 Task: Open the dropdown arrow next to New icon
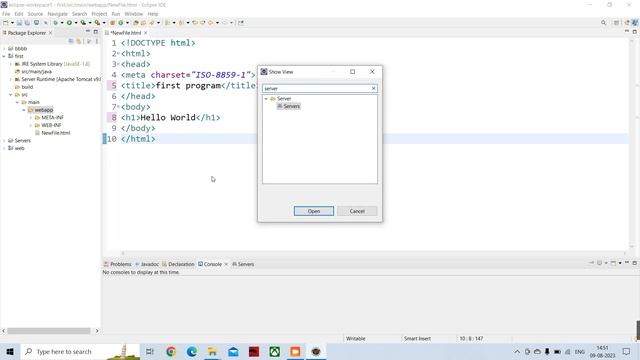[x=12, y=23]
